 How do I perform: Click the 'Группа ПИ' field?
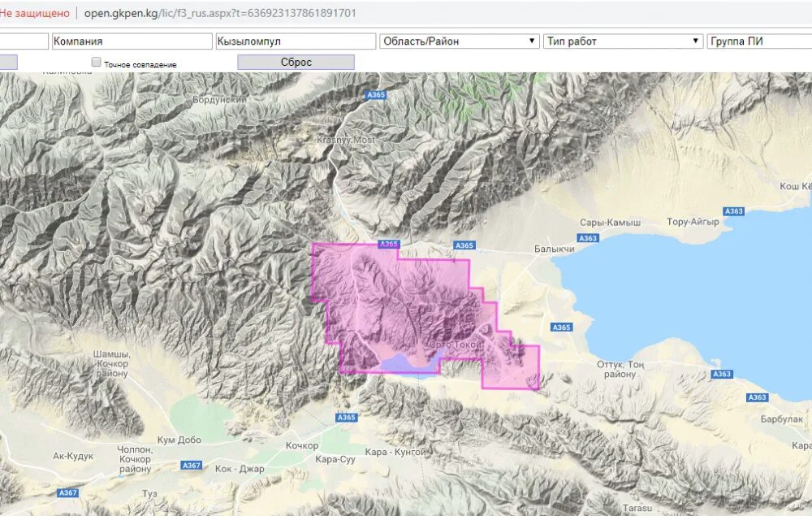pos(759,41)
